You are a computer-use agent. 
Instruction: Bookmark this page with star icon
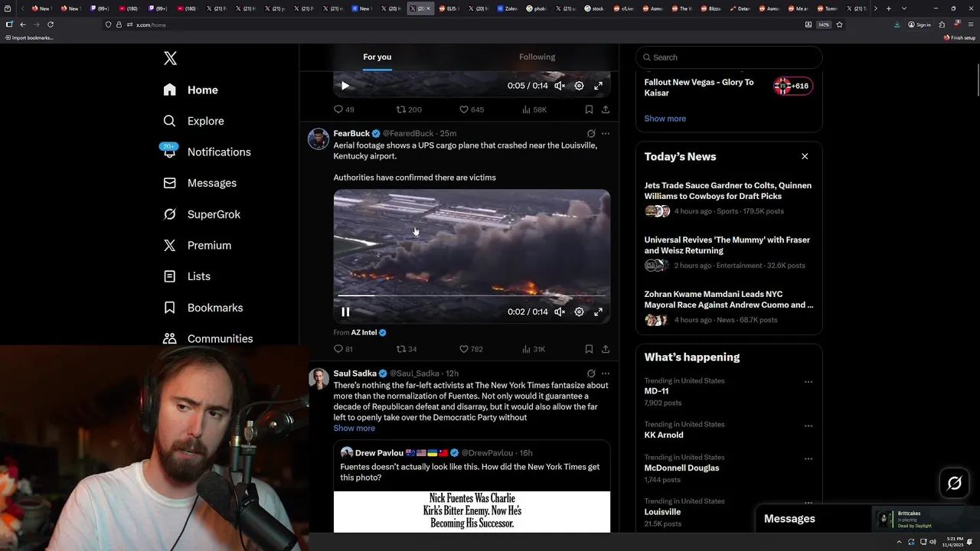839,24
